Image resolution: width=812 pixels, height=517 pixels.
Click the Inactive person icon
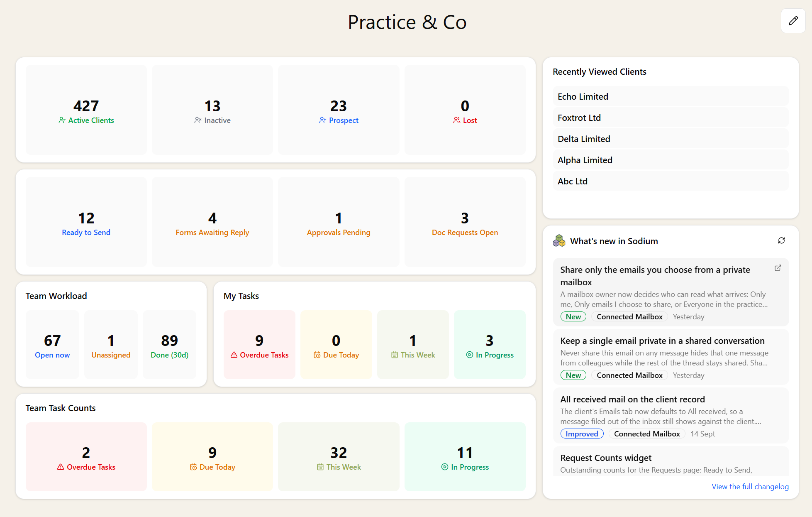point(198,120)
